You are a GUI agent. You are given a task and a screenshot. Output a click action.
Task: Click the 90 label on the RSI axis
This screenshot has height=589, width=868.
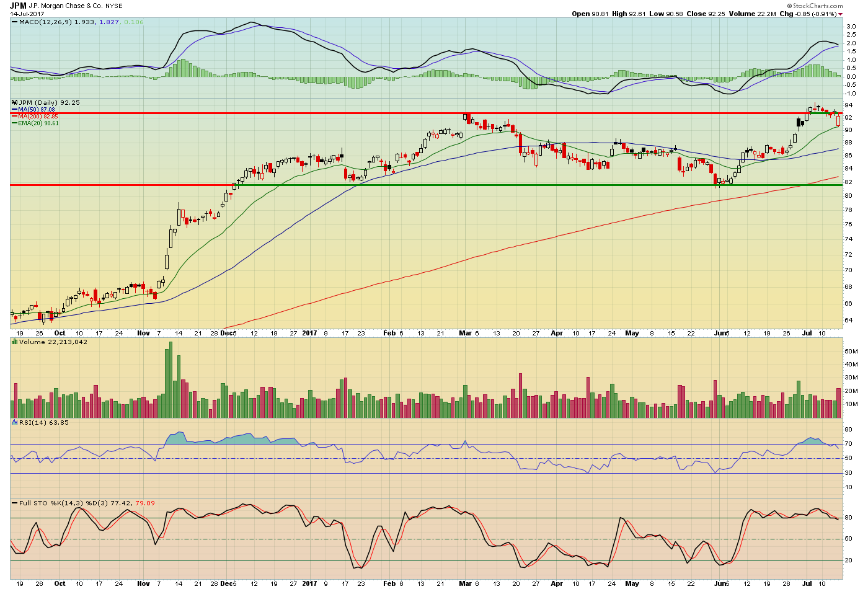(x=848, y=429)
